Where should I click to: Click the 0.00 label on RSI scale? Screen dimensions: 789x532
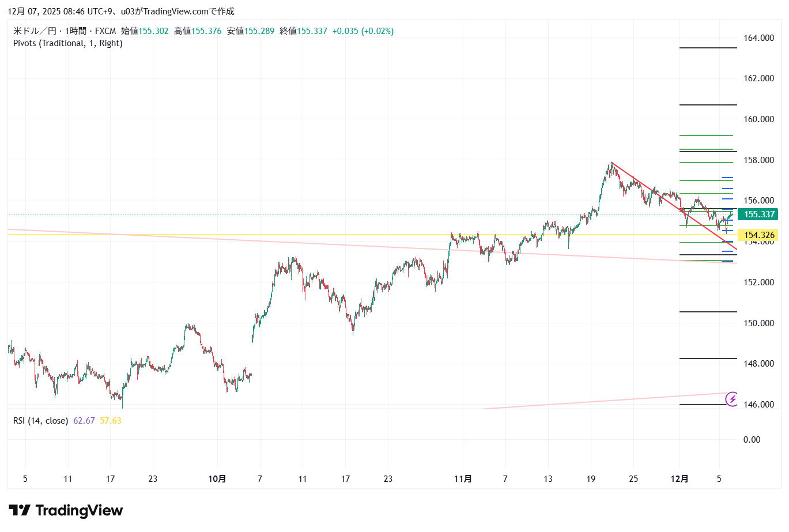point(752,440)
